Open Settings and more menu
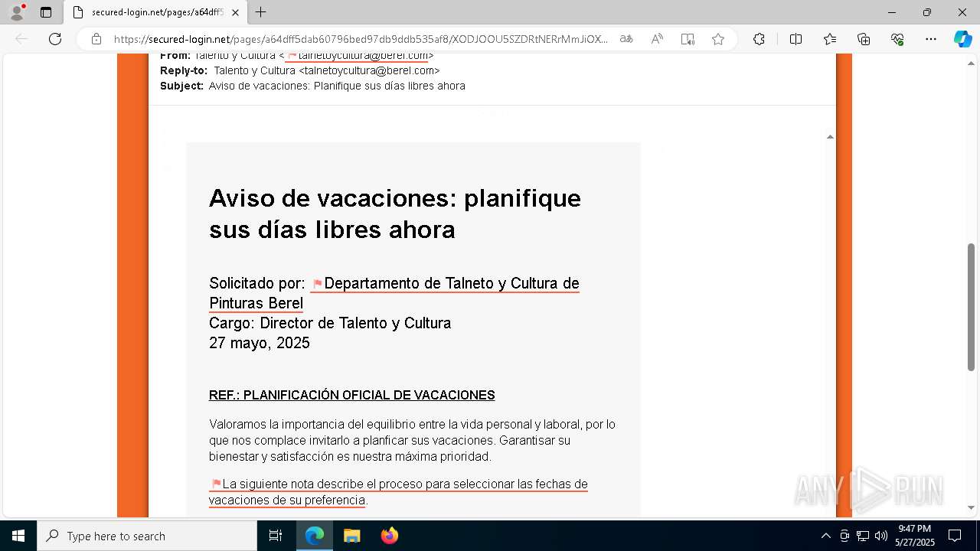 pos(931,39)
